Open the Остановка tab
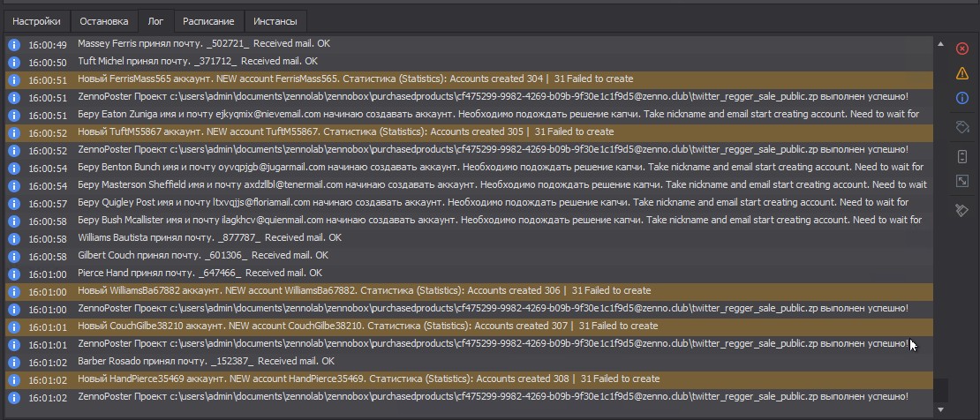The image size is (980, 420). coord(104,21)
